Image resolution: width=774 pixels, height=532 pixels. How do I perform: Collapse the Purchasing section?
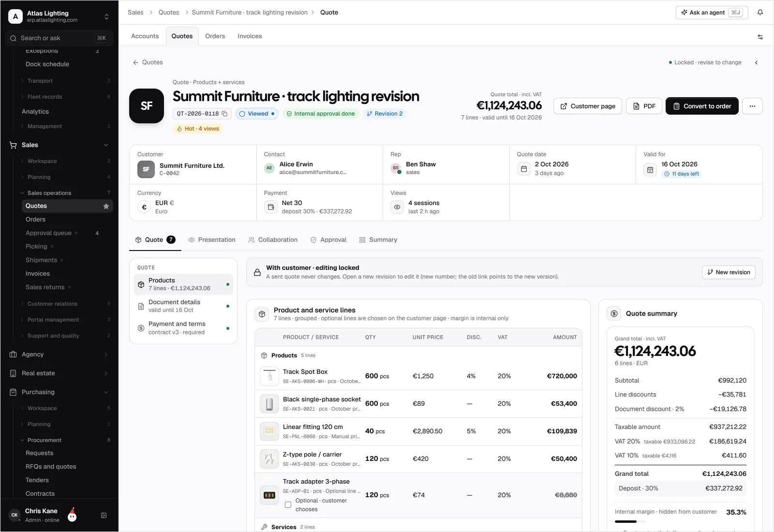pos(106,392)
